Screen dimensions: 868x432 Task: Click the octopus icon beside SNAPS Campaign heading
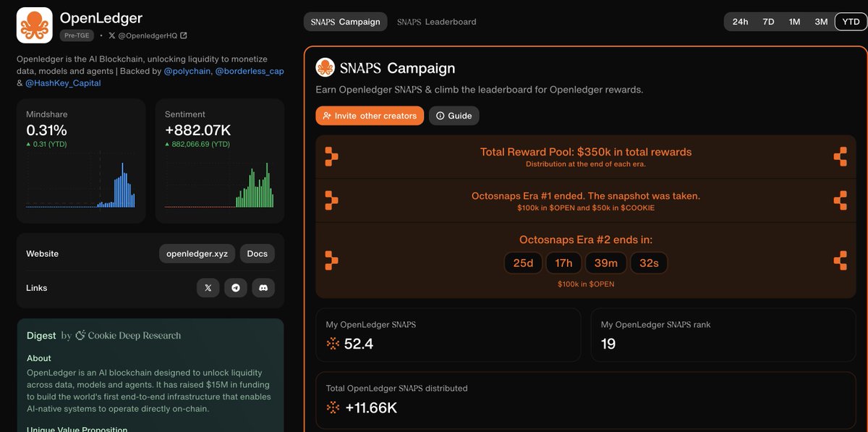click(x=325, y=68)
